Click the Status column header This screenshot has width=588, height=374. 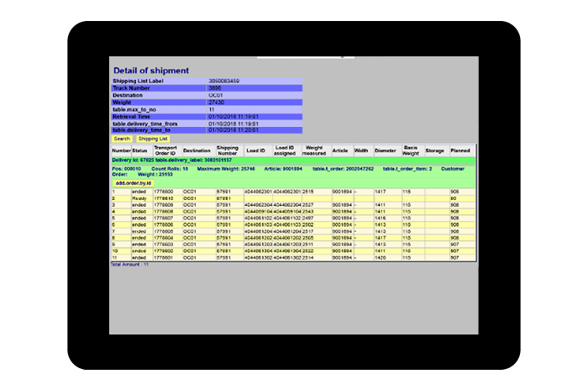(x=139, y=151)
